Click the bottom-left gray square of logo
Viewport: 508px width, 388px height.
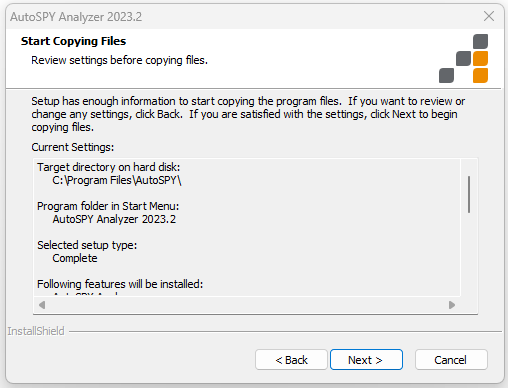pos(446,75)
